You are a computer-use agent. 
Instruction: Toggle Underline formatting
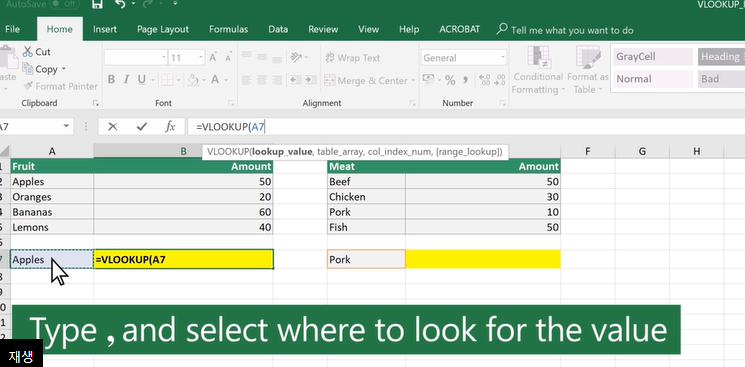pyautogui.click(x=142, y=80)
